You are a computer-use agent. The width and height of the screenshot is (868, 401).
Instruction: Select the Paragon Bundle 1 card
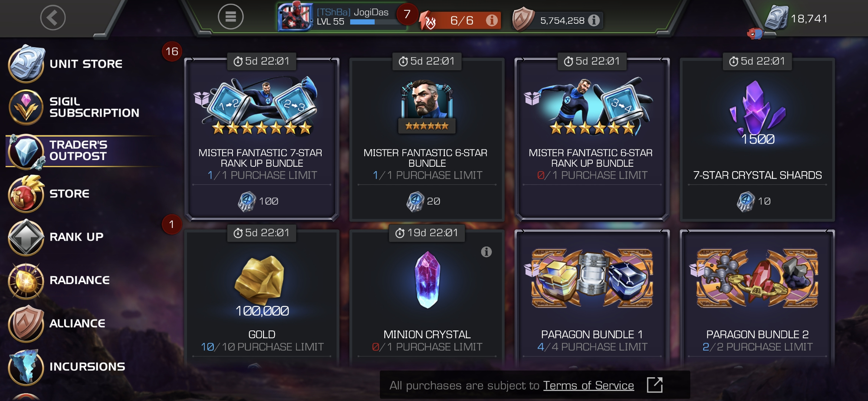coord(592,297)
